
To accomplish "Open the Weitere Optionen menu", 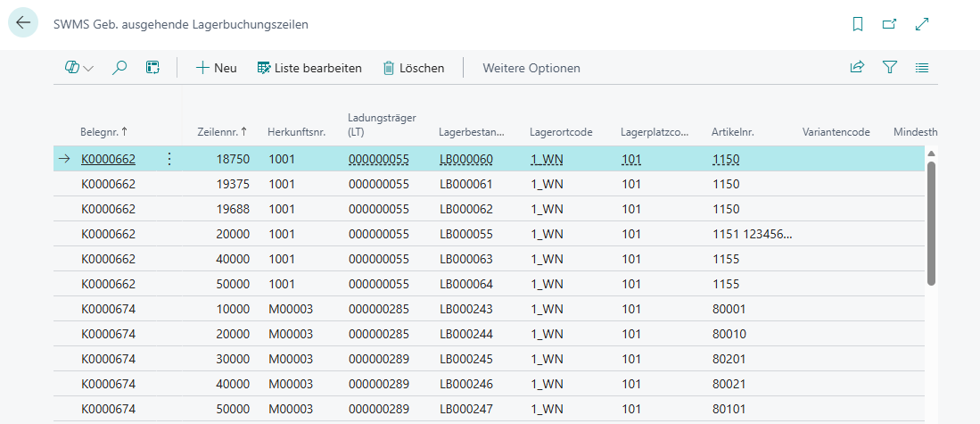I will tap(531, 68).
